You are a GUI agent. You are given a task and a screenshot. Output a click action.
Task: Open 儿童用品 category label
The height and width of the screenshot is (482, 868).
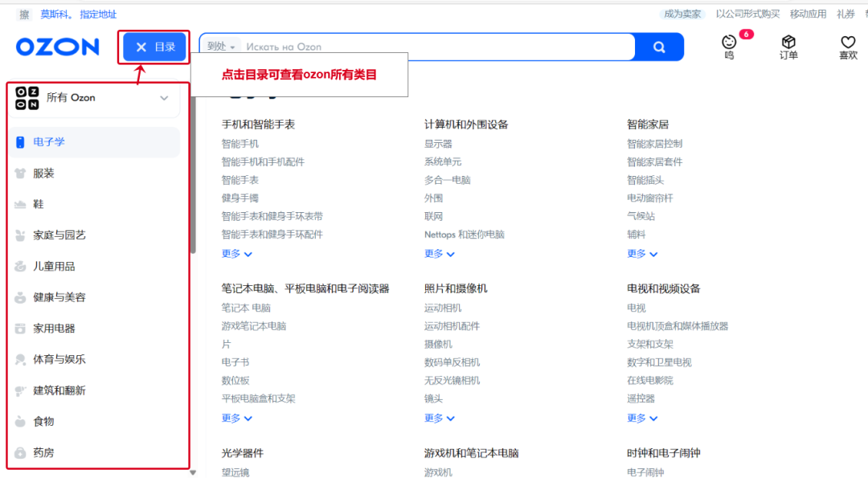coord(54,266)
